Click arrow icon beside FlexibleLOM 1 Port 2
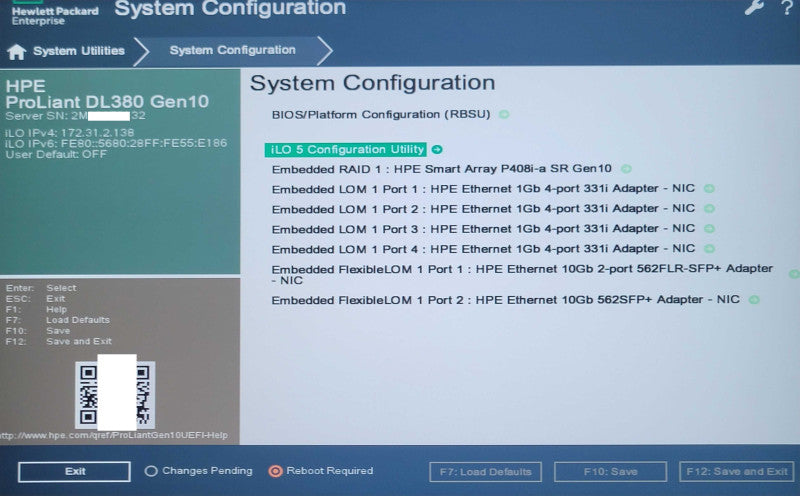 tap(754, 300)
